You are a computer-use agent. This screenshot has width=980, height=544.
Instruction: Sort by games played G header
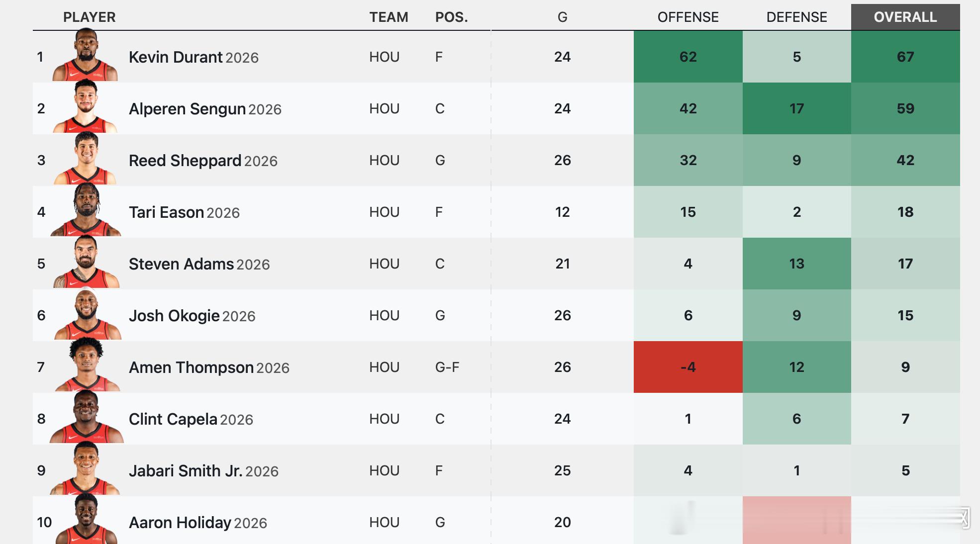pos(562,17)
